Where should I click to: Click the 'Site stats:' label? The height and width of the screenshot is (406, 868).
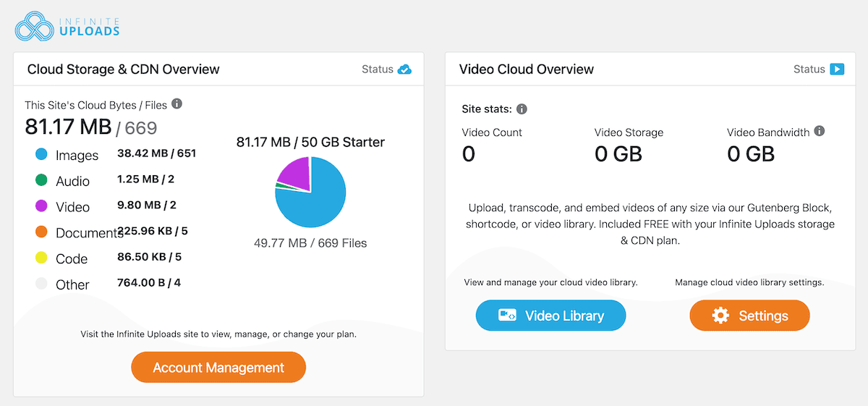pyautogui.click(x=487, y=109)
